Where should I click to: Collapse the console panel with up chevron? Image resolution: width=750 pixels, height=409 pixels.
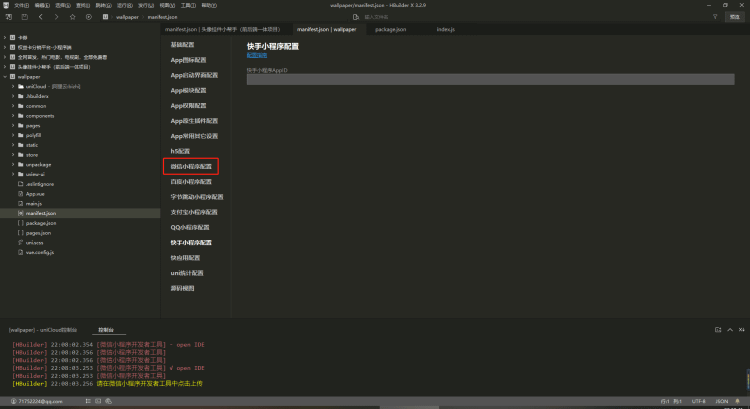730,330
